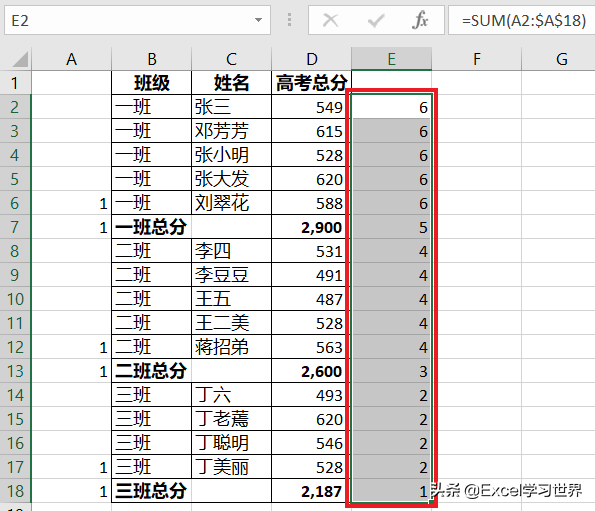Select column E header
Image resolution: width=595 pixels, height=511 pixels.
392,59
